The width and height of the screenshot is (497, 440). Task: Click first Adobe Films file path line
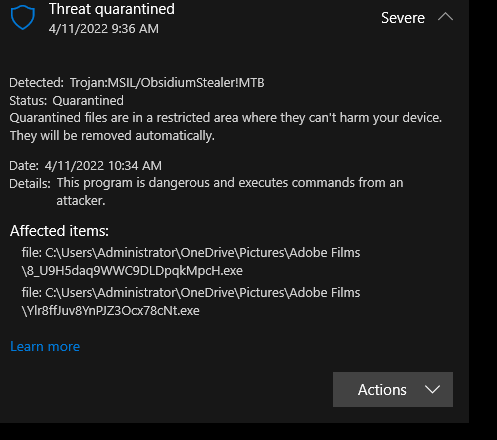coord(191,253)
